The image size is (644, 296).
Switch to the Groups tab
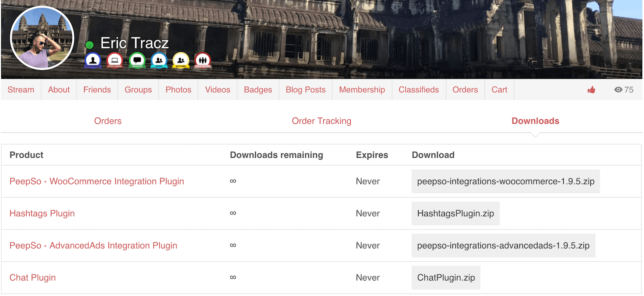(x=138, y=90)
